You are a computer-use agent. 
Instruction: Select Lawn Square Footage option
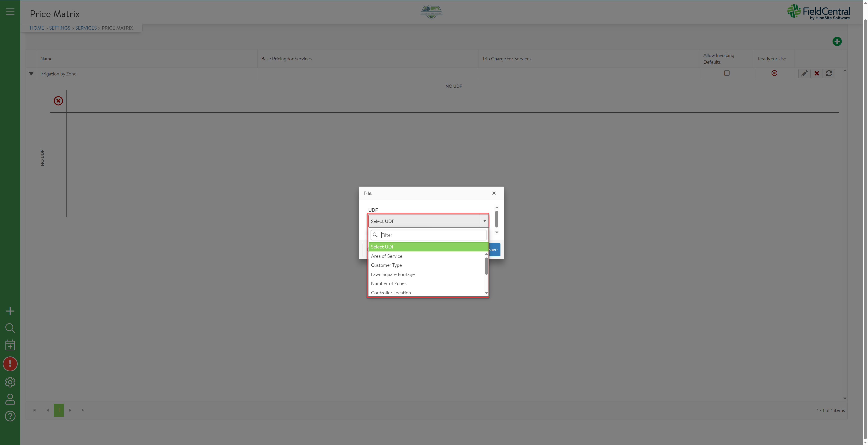[x=393, y=274]
